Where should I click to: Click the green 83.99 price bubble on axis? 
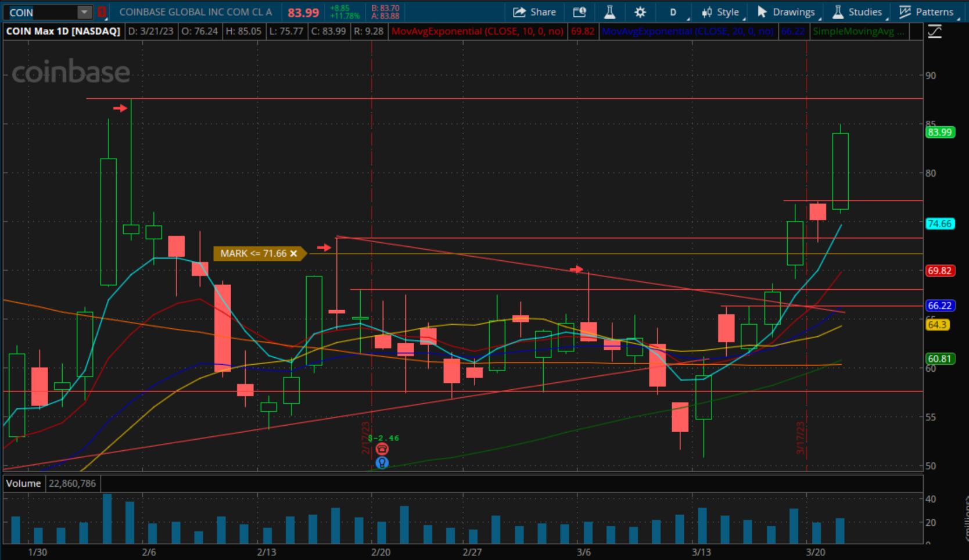click(x=939, y=132)
